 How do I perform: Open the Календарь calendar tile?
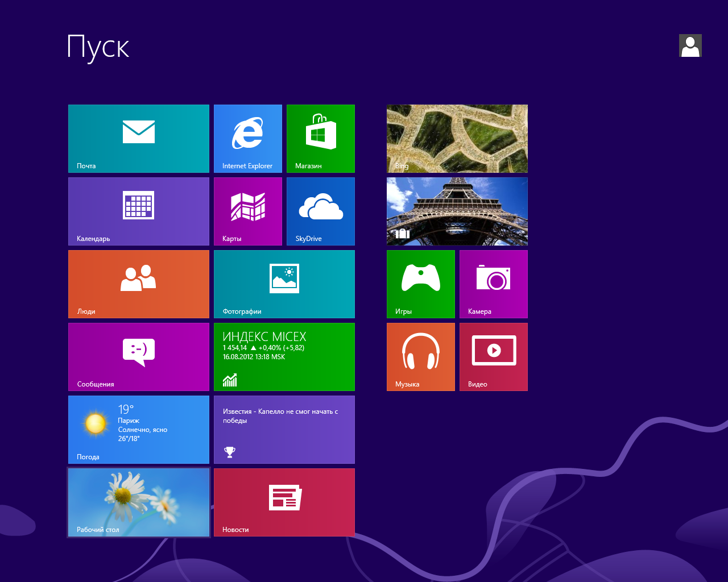139,211
